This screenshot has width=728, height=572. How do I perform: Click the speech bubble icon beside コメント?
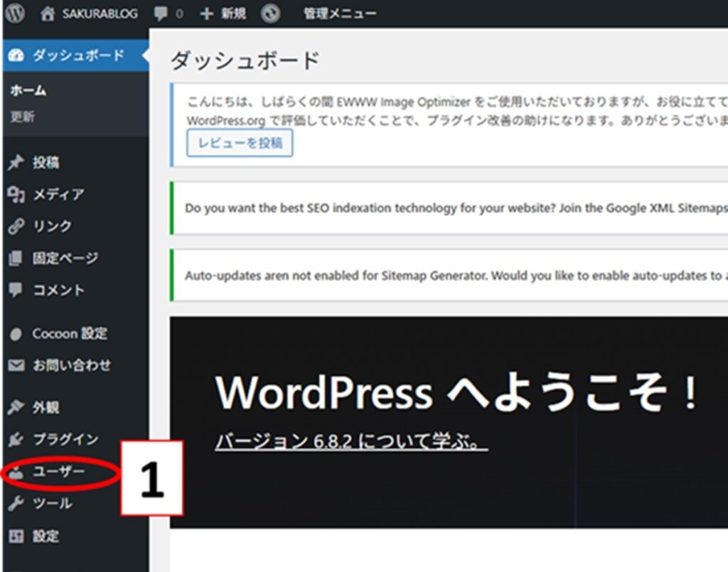click(16, 290)
